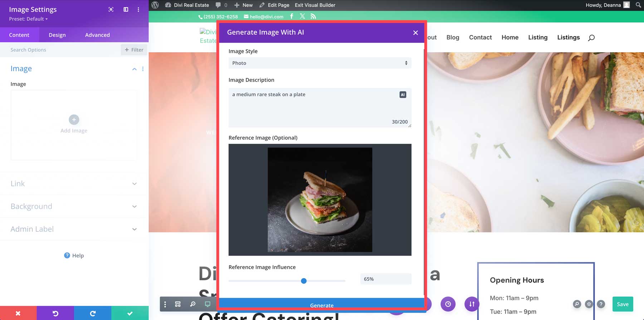The height and width of the screenshot is (320, 644).
Task: Open the Blog nav menu item
Action: [453, 37]
